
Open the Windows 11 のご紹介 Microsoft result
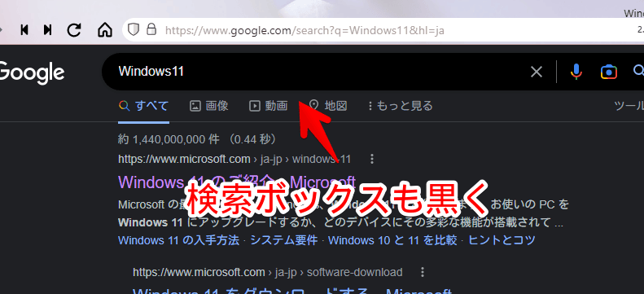pyautogui.click(x=237, y=182)
